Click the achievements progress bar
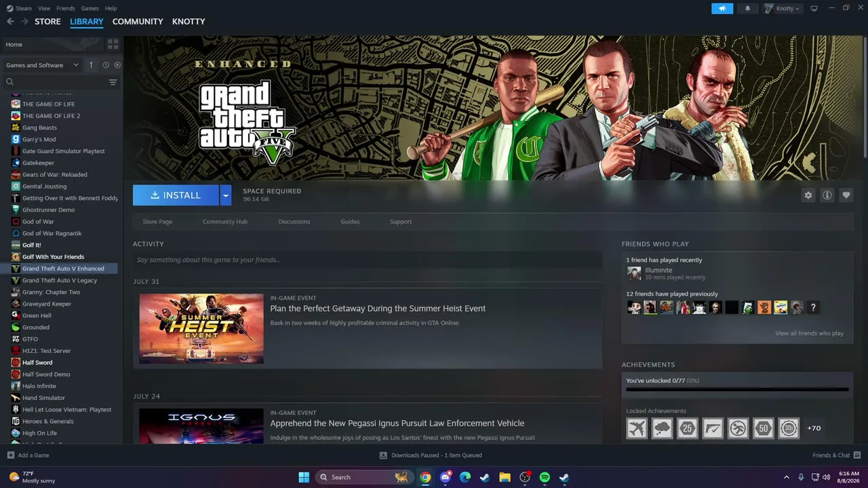 [x=737, y=389]
